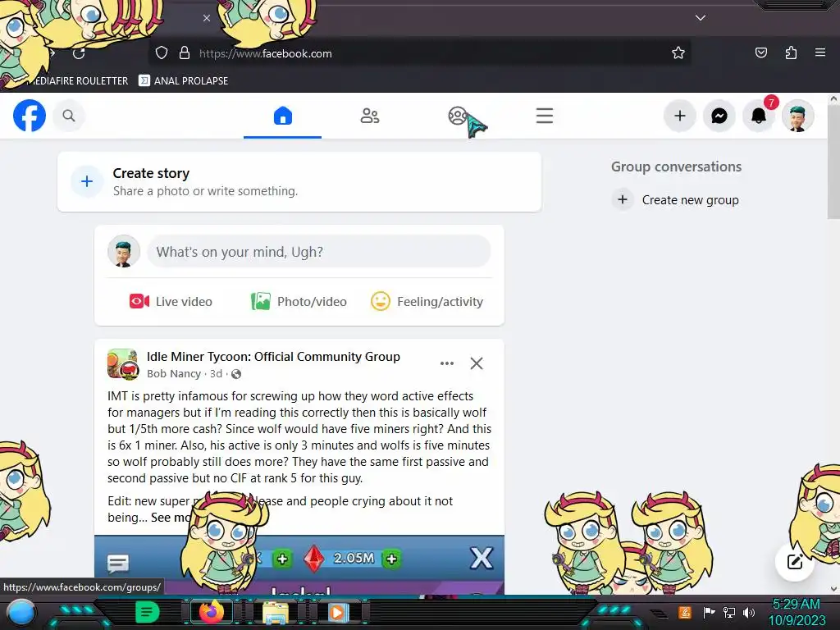Open the hamburger More menu in Facebook navigation

coord(545,116)
